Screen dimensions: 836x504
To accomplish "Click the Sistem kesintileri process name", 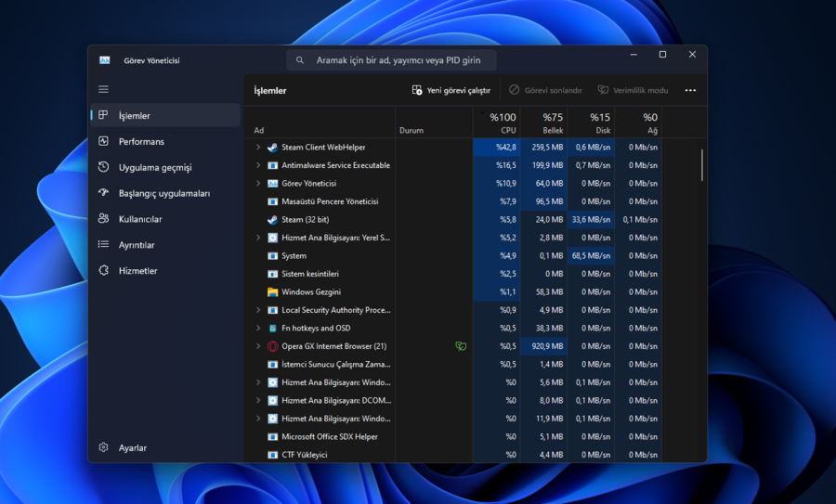I will 309,274.
